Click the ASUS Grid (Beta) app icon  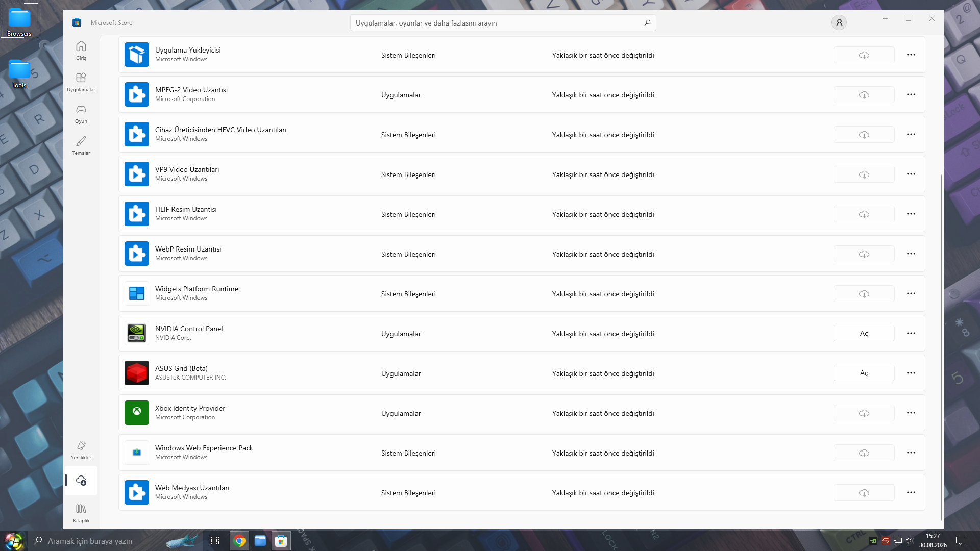(x=137, y=373)
